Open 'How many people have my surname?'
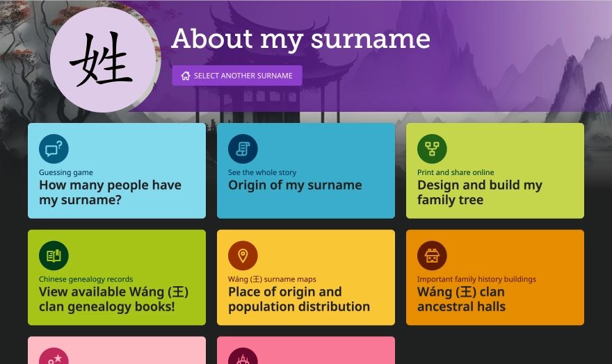This screenshot has height=364, width=612. click(110, 192)
